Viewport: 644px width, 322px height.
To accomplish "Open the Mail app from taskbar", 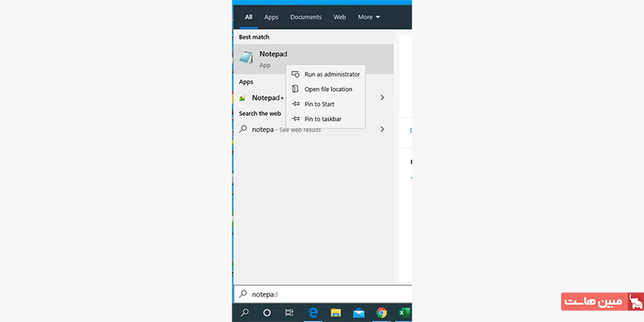I will click(359, 312).
